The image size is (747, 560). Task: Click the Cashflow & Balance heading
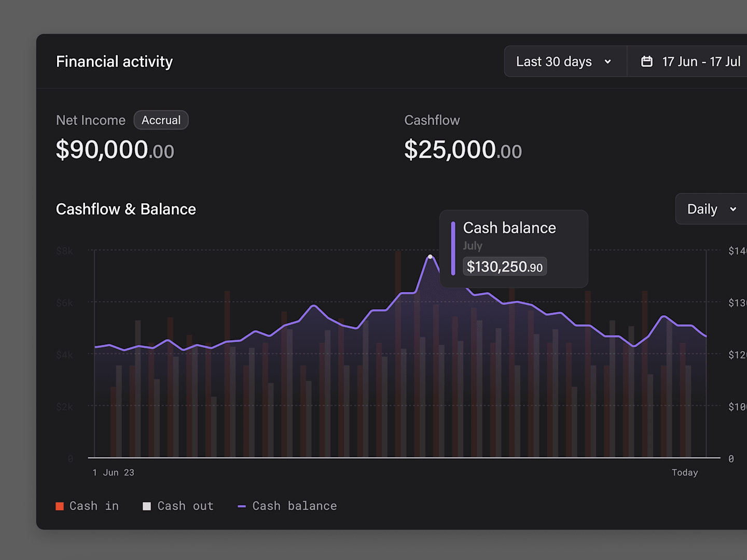(x=126, y=209)
